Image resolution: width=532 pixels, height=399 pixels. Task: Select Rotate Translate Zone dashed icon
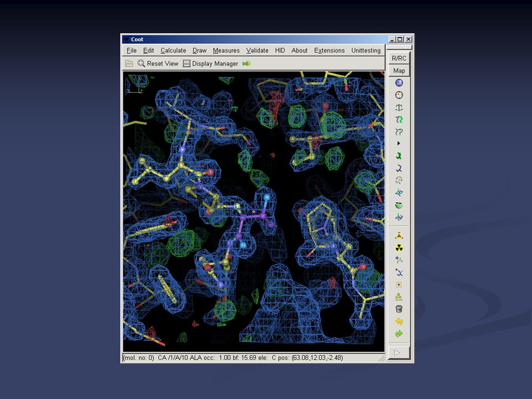[399, 132]
